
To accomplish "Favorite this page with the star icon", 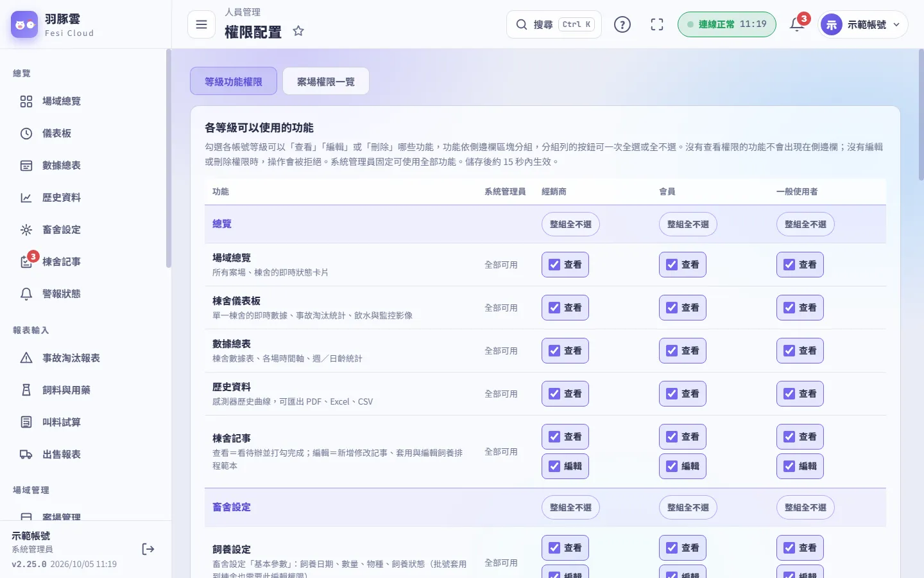I will 298,31.
